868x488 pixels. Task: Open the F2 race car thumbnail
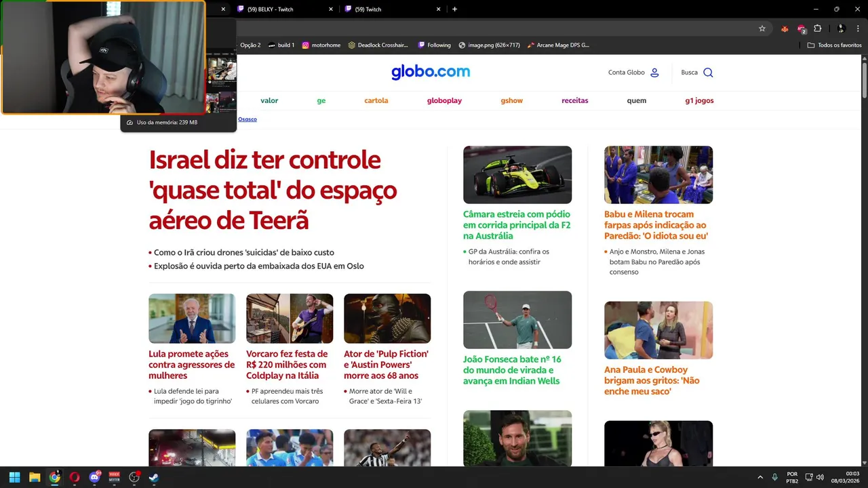tap(517, 175)
